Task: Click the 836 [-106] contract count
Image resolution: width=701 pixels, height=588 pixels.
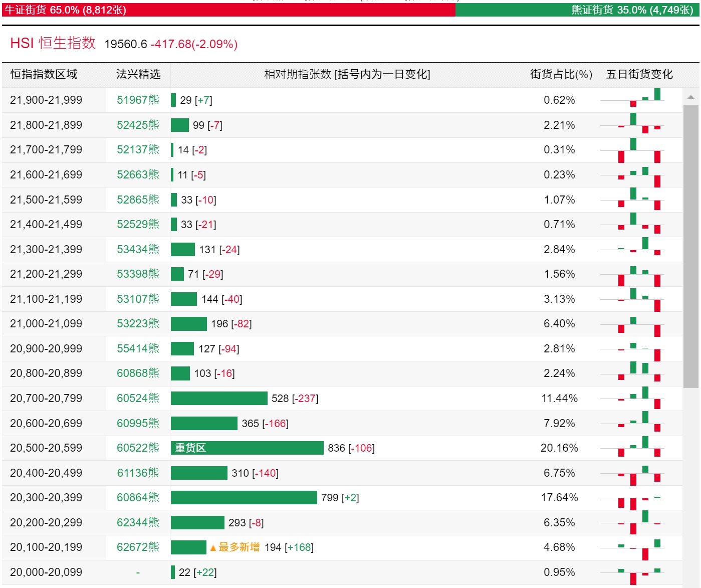Action: point(351,448)
